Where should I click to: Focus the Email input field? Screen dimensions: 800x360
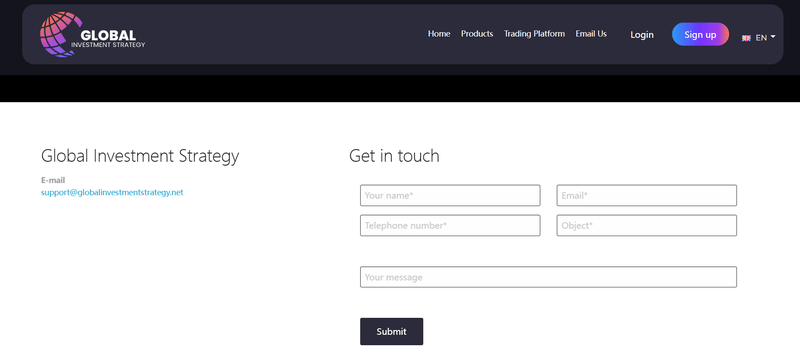[646, 195]
